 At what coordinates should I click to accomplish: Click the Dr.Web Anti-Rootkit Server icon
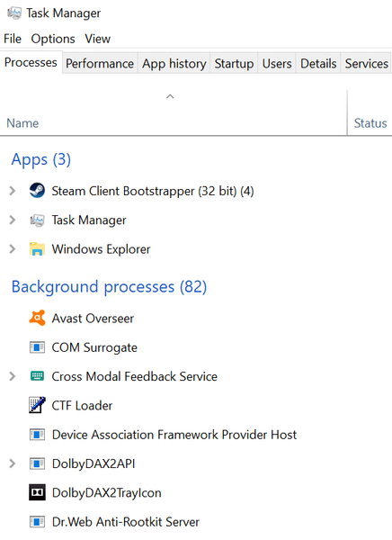(x=37, y=522)
